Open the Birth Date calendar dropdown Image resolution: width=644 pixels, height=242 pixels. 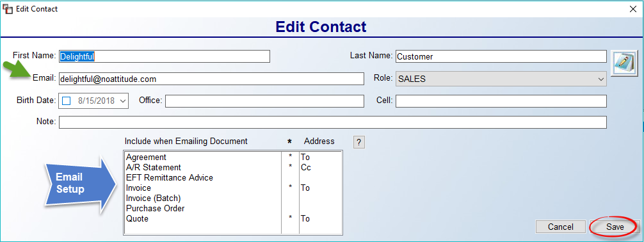(x=123, y=101)
